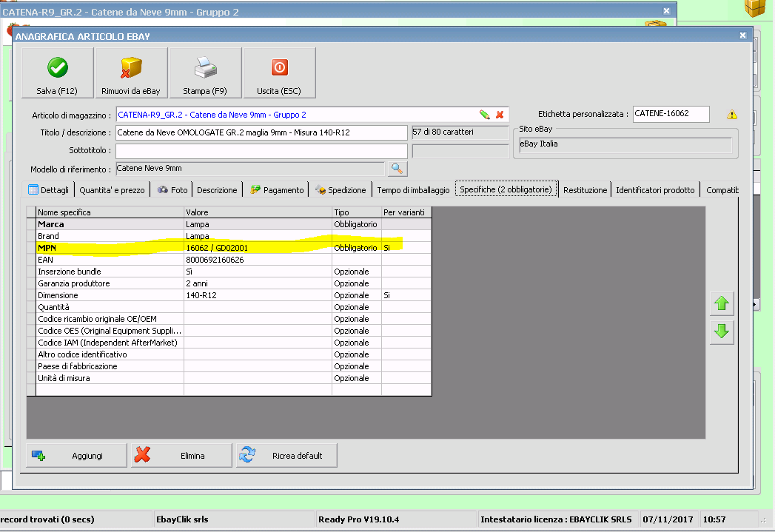Go to the Identificatori prodotto tab
Screen dimensions: 775x532
(655, 190)
